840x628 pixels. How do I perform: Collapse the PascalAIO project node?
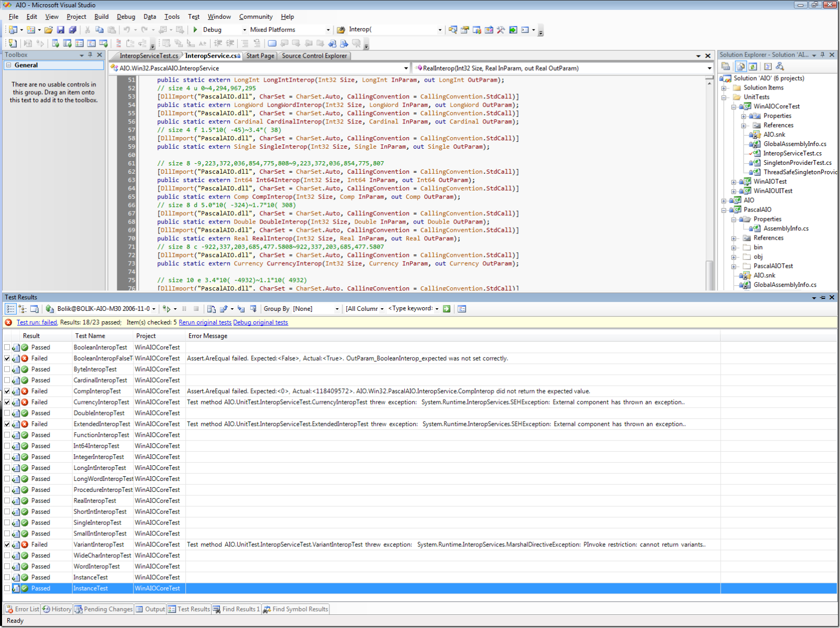[724, 210]
